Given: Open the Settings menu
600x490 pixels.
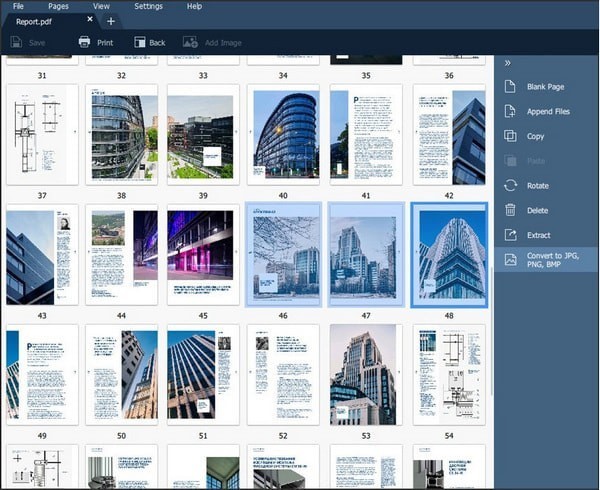Looking at the screenshot, I should [x=148, y=6].
